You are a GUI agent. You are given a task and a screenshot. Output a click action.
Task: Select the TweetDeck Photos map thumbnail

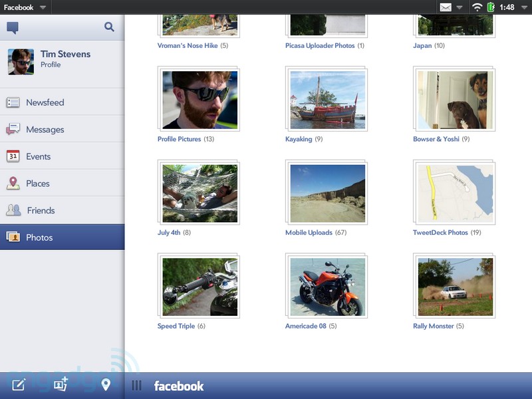coord(454,192)
